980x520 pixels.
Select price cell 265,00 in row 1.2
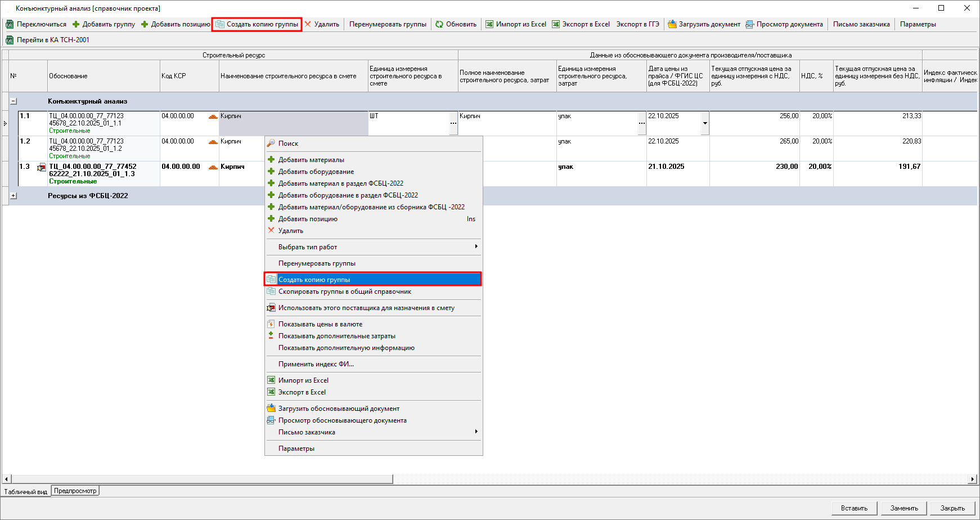754,149
